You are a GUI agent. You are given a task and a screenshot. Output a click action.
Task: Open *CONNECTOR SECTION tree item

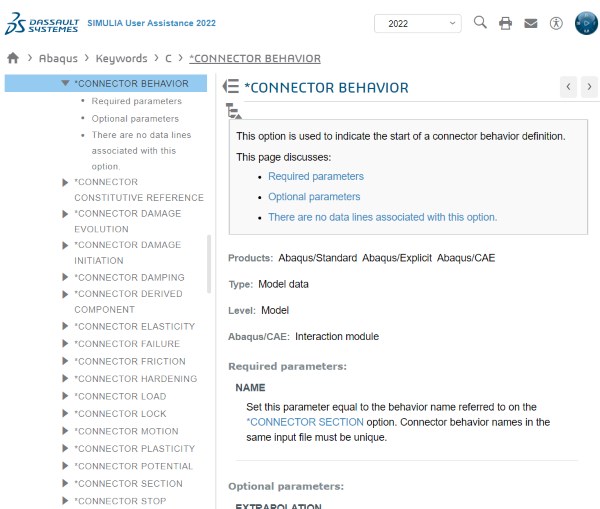128,484
